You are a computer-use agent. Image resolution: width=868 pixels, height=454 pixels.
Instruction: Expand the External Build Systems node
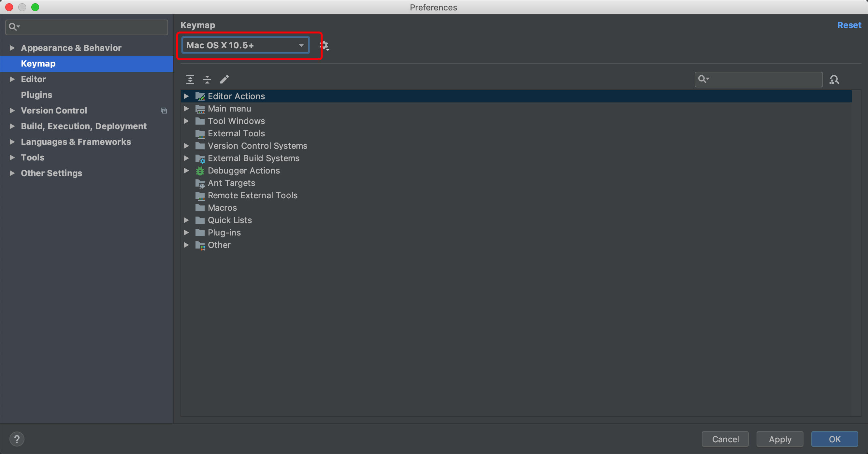click(x=186, y=158)
